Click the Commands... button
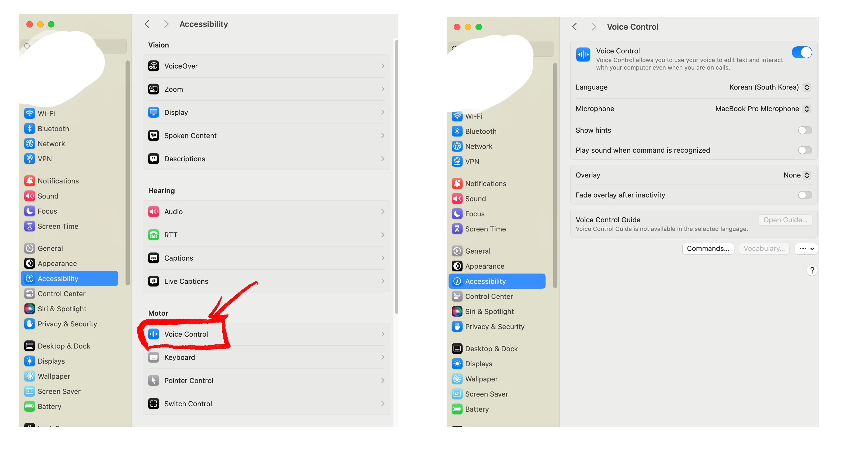 [708, 249]
